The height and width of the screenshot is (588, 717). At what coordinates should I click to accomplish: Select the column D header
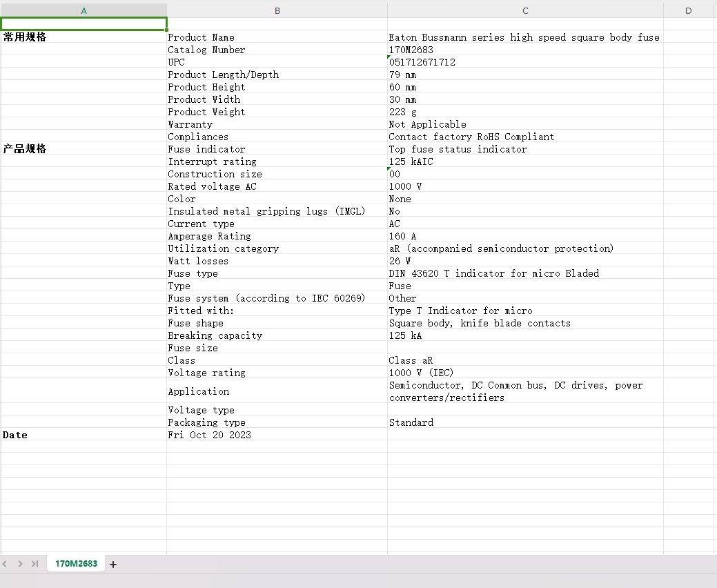(688, 10)
